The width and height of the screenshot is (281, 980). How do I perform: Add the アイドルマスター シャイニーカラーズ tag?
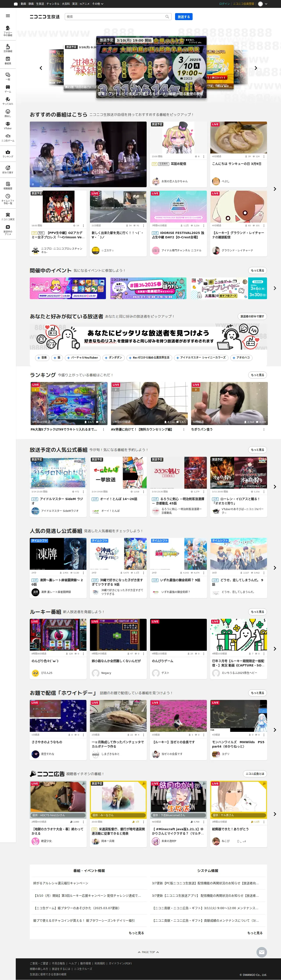(201, 358)
